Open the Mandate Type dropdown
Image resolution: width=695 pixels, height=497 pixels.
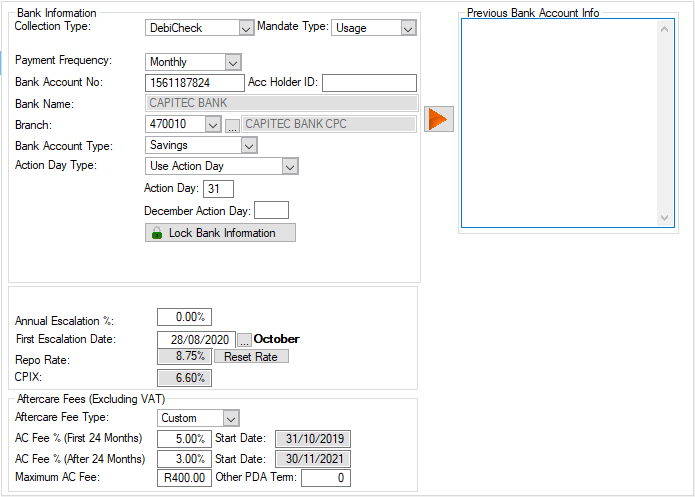coord(407,28)
